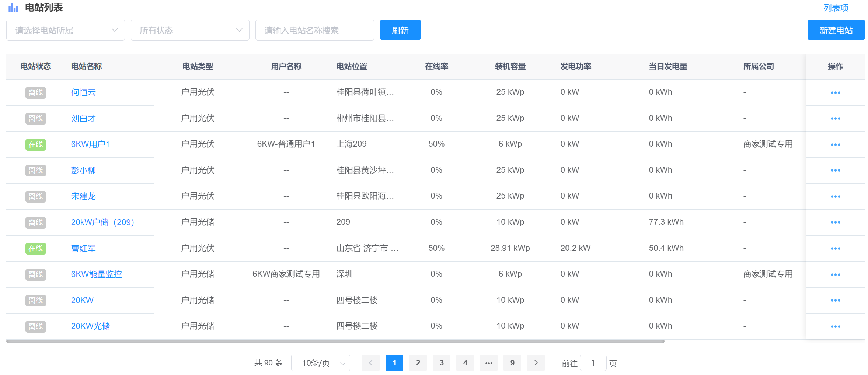Screen dimensions: 868x375
Task: Open station 宋建龙
Action: (x=83, y=196)
